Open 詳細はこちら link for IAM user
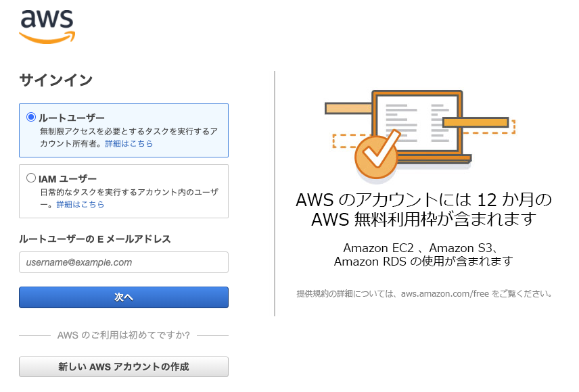Viewport: 579px width, 392px height. pos(80,205)
